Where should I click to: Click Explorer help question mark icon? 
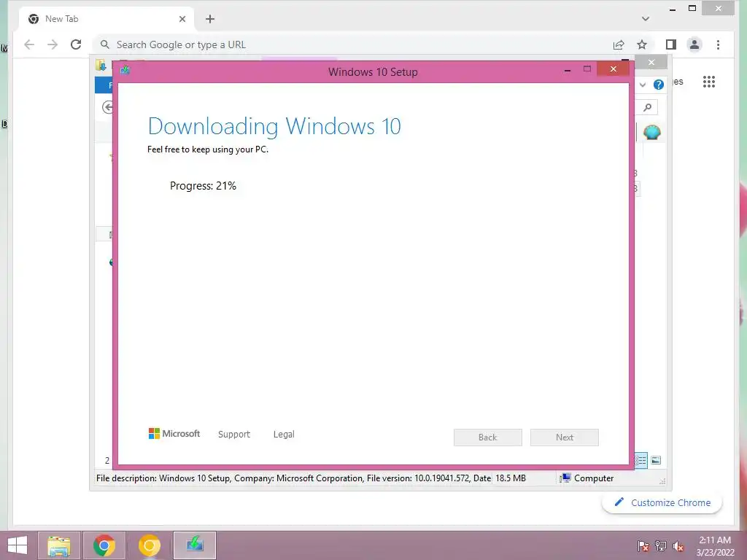pyautogui.click(x=659, y=85)
